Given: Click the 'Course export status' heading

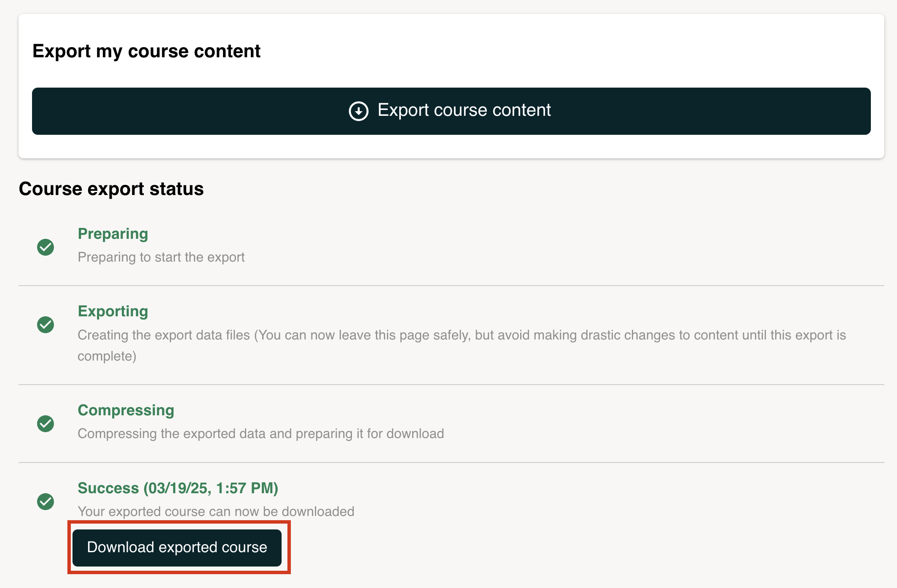Looking at the screenshot, I should pos(111,189).
